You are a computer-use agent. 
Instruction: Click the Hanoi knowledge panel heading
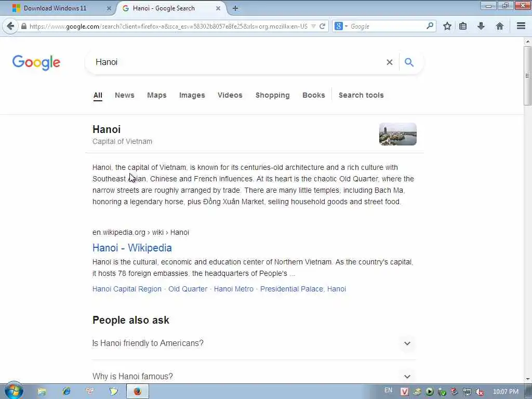click(x=107, y=129)
